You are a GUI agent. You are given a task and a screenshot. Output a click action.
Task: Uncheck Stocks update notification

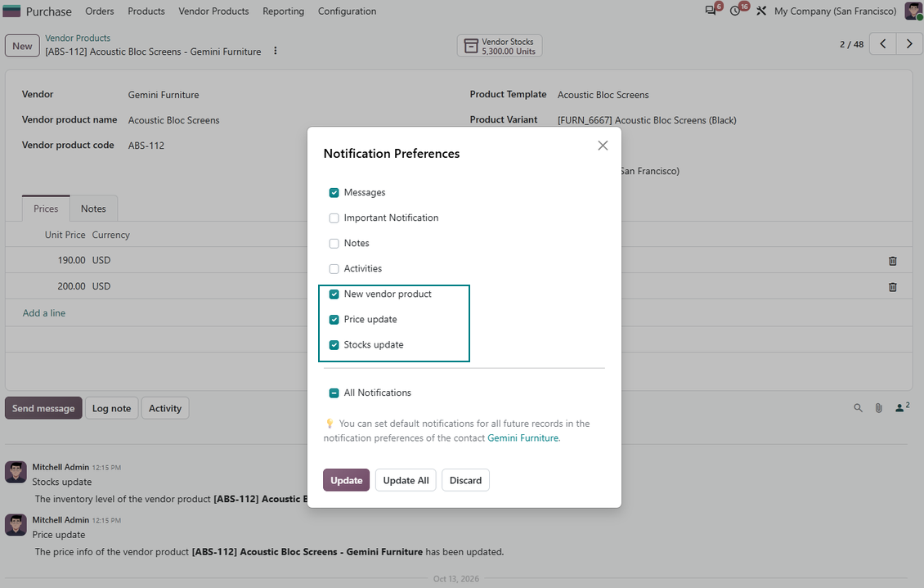coord(334,344)
